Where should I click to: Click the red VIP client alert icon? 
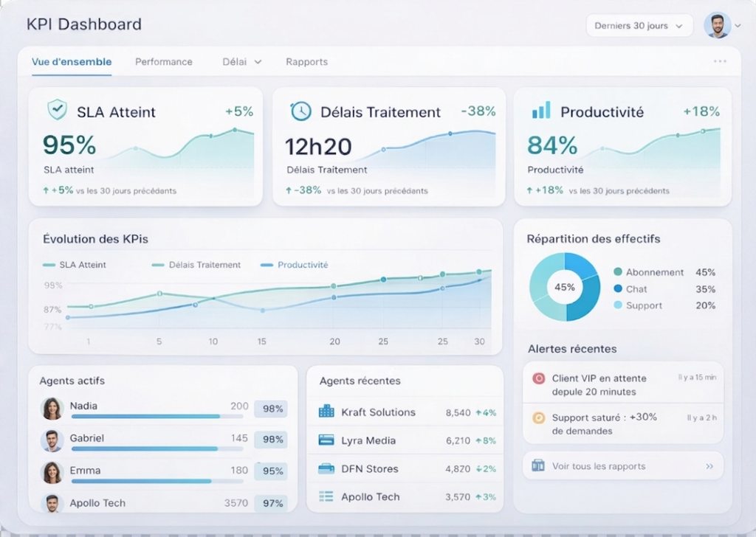(x=538, y=378)
